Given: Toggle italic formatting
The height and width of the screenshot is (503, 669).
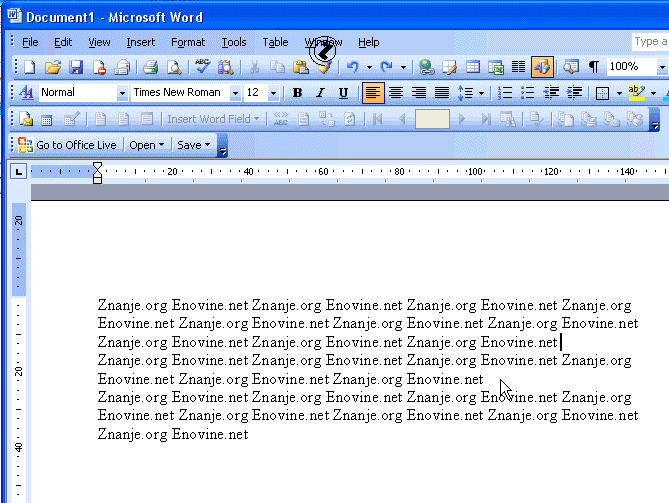Looking at the screenshot, I should click(x=320, y=93).
